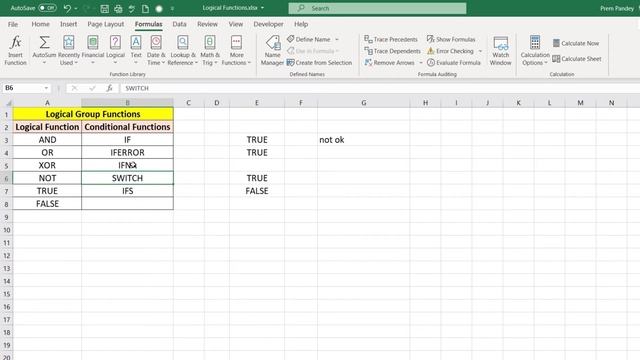Open Calculation Options
The height and width of the screenshot is (360, 640).
535,50
